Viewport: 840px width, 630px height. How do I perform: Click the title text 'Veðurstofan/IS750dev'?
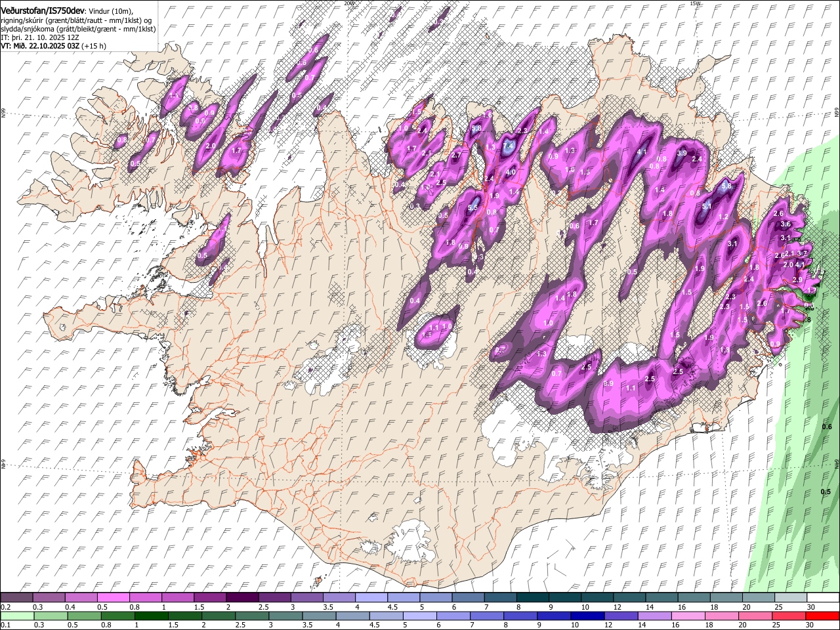pos(43,10)
